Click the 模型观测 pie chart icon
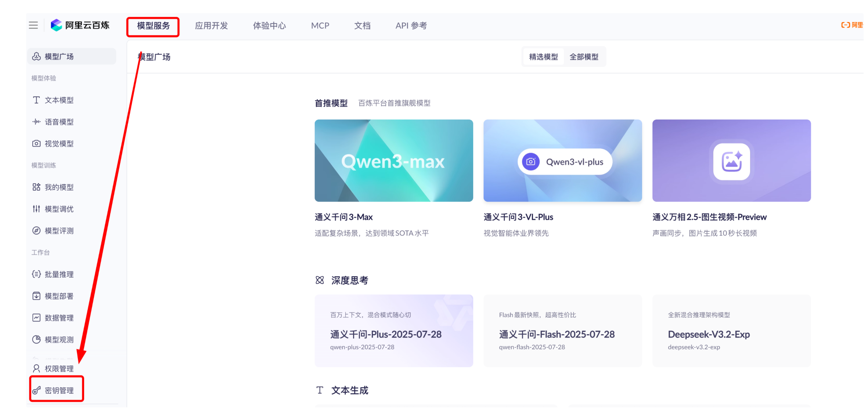Image resolution: width=868 pixels, height=411 pixels. point(36,339)
